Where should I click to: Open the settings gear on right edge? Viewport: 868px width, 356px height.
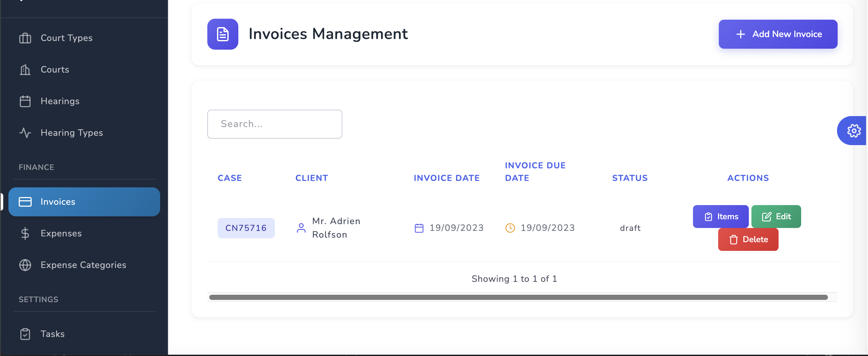point(854,131)
